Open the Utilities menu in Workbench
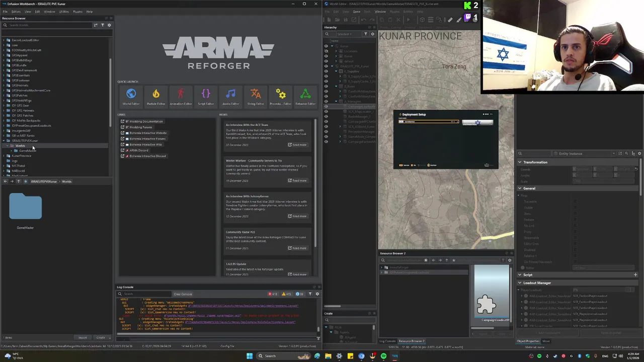Image resolution: width=644 pixels, height=362 pixels. pos(64,12)
